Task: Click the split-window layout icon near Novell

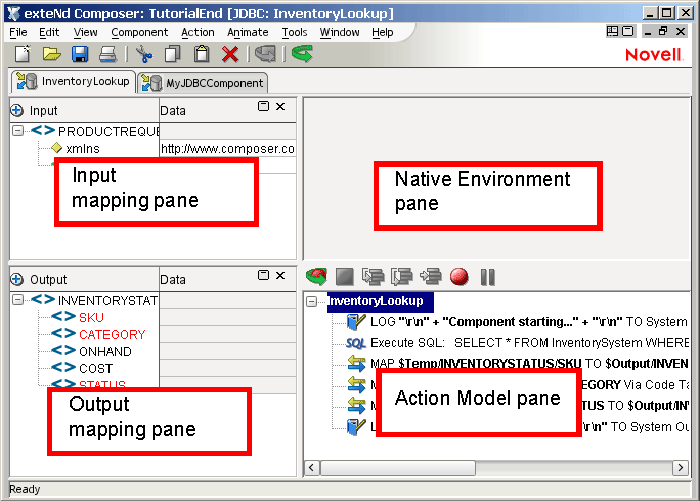Action: (x=612, y=31)
